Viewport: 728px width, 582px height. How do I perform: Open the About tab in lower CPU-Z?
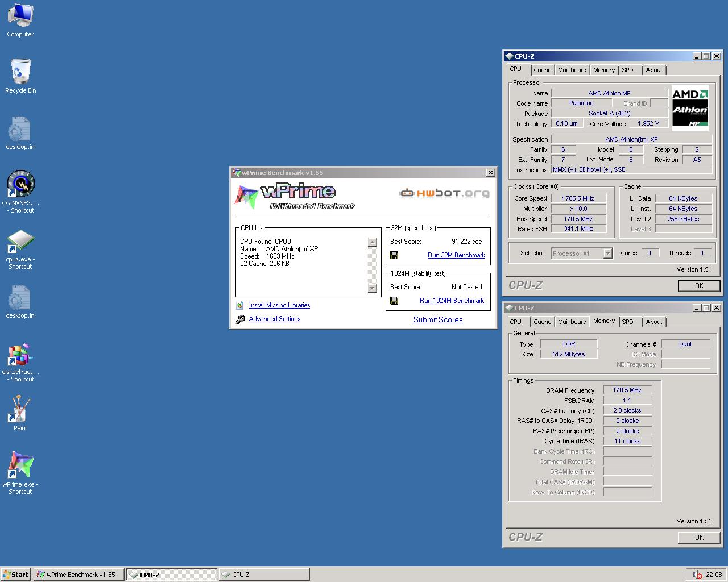tap(653, 322)
